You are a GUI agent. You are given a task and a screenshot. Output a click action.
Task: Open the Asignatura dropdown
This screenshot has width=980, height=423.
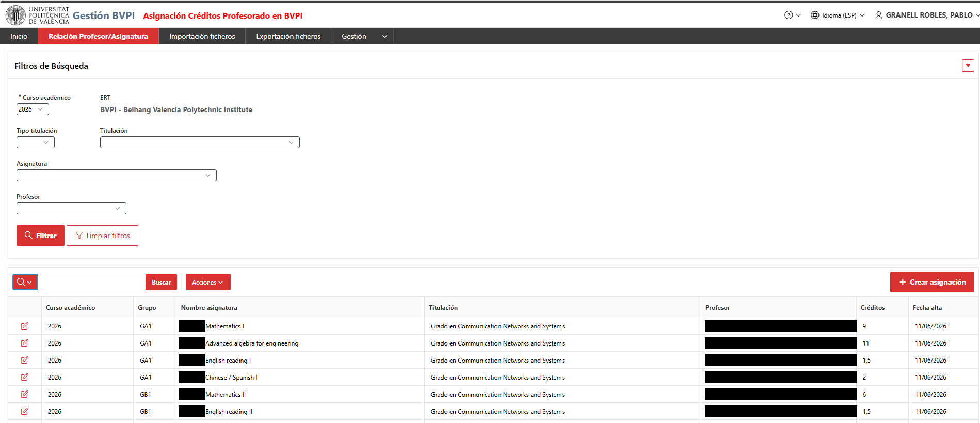117,176
